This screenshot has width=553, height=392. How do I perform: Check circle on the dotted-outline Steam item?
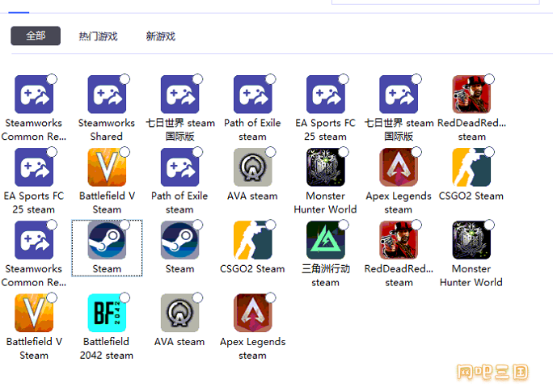pyautogui.click(x=125, y=225)
